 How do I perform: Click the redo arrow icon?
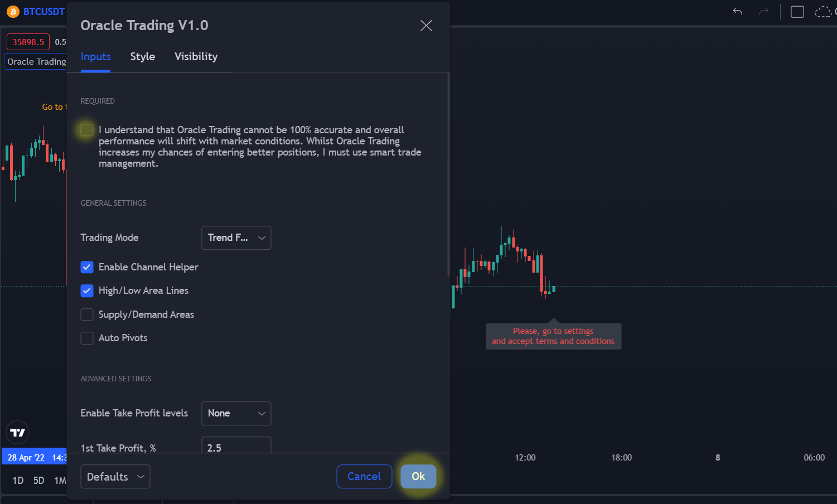tap(764, 12)
